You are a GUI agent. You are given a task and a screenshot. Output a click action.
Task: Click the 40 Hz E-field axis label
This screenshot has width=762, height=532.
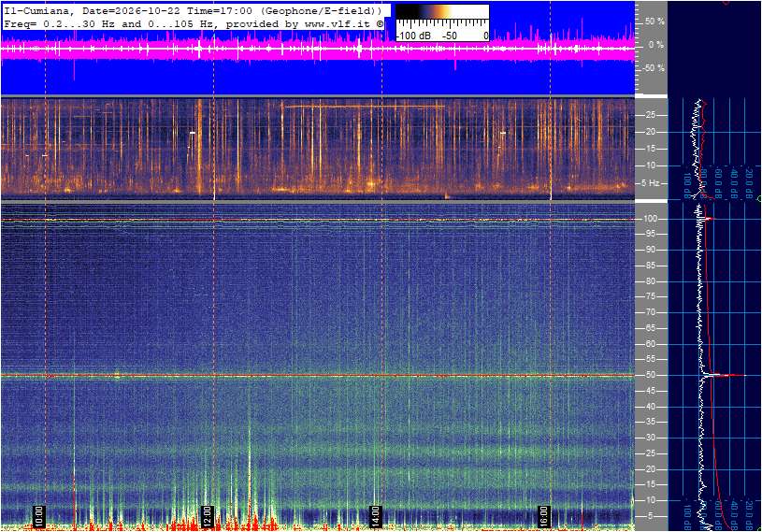coord(650,407)
